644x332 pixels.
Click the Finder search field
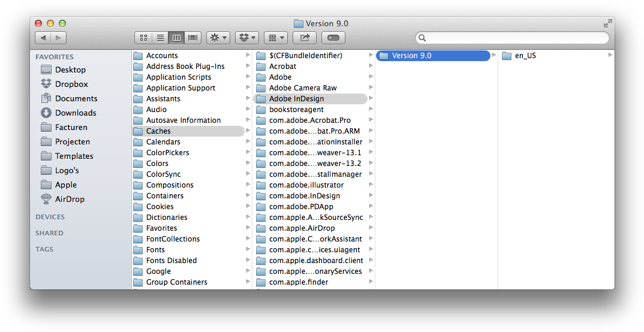click(x=512, y=38)
